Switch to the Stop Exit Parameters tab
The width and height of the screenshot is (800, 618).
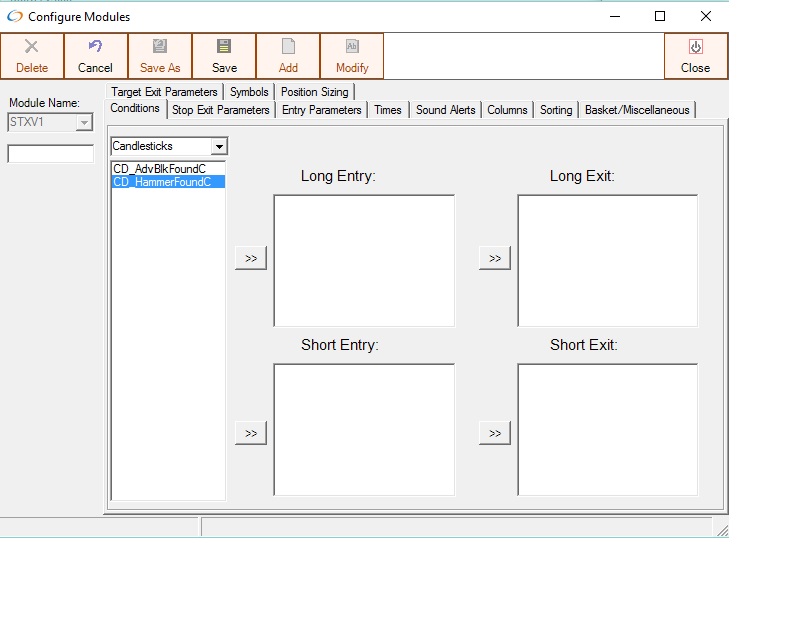pos(221,110)
